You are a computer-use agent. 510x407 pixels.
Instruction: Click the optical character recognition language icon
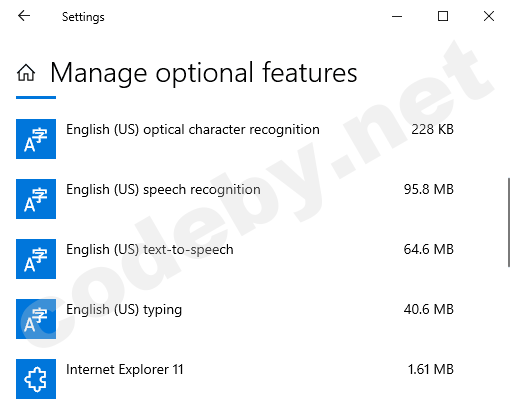(x=36, y=139)
